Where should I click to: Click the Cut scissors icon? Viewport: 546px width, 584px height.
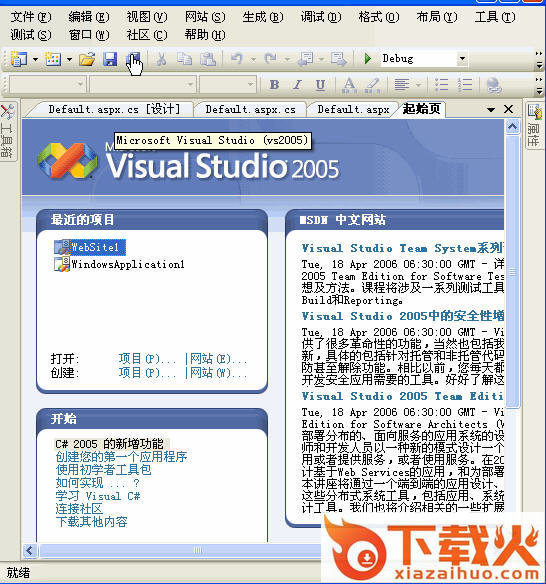[161, 59]
